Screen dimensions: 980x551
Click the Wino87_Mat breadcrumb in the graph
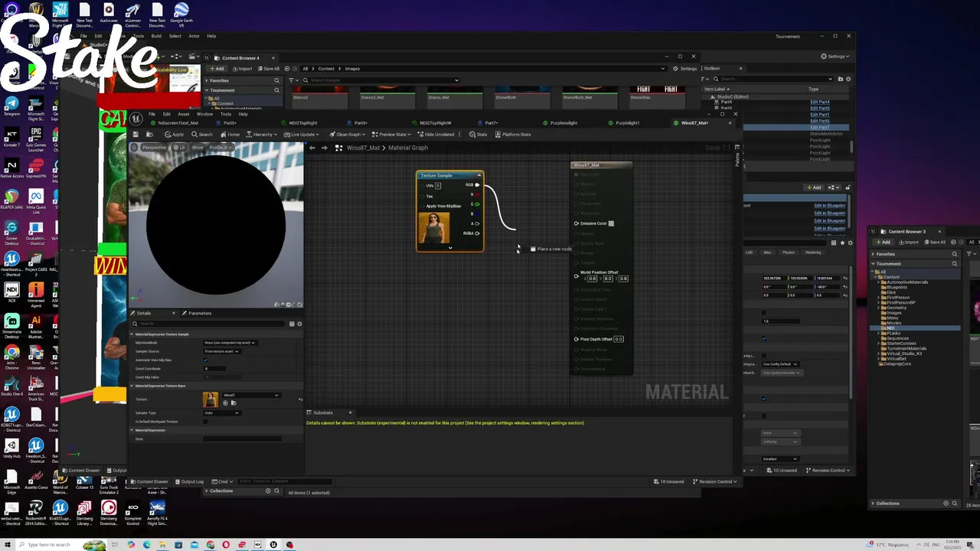pos(363,148)
